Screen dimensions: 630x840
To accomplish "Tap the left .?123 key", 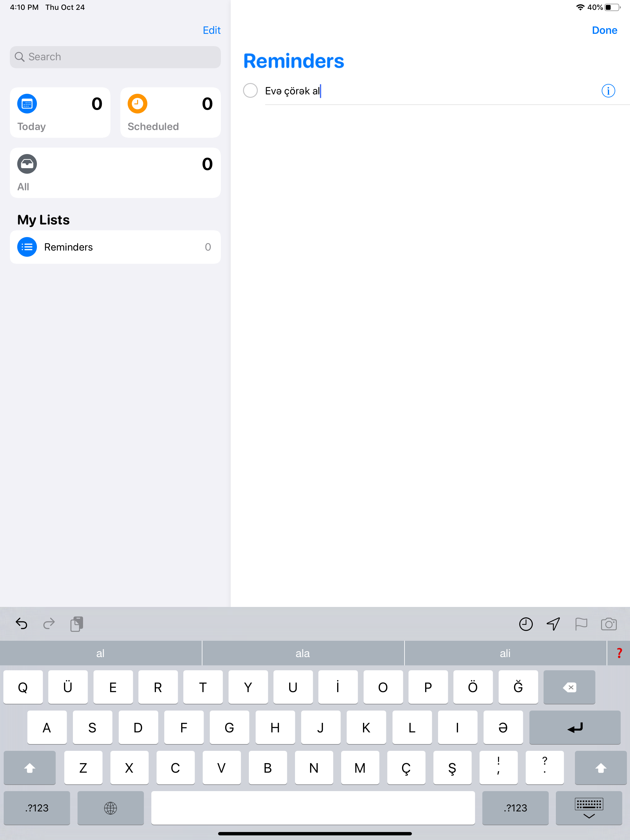I will coord(37,808).
